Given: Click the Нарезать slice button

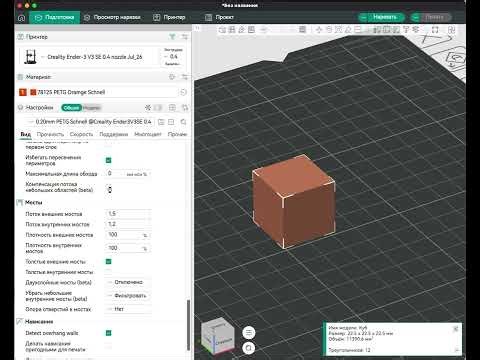Looking at the screenshot, I should [385, 17].
